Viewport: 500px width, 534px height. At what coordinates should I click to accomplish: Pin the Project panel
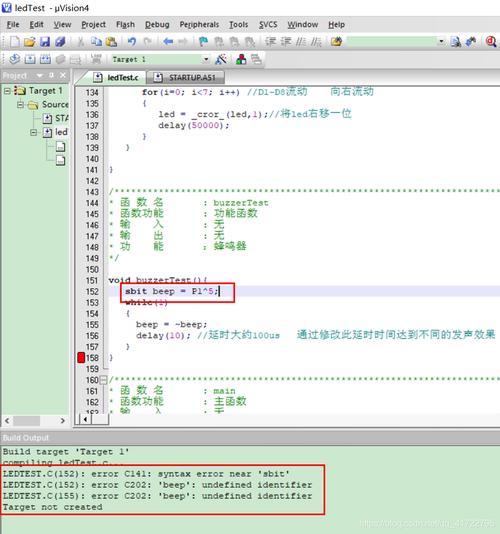click(51, 75)
